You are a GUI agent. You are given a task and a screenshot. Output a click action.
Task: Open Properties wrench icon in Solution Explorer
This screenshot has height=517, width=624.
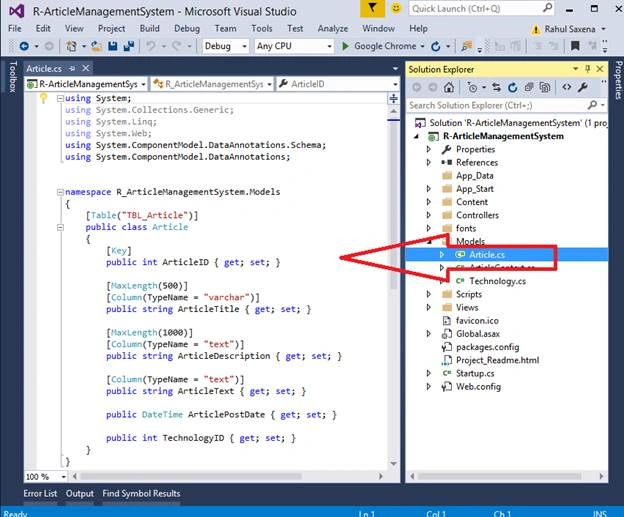583,87
